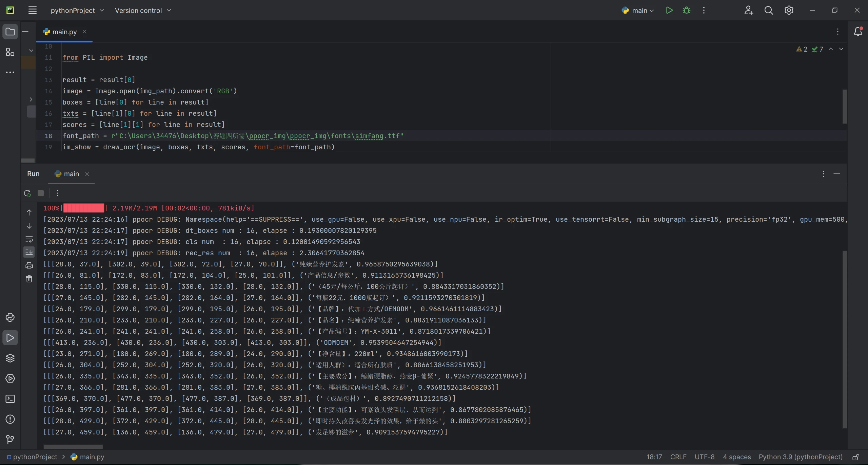Open Git version control tool window icon
The image size is (868, 465).
pos(10,440)
